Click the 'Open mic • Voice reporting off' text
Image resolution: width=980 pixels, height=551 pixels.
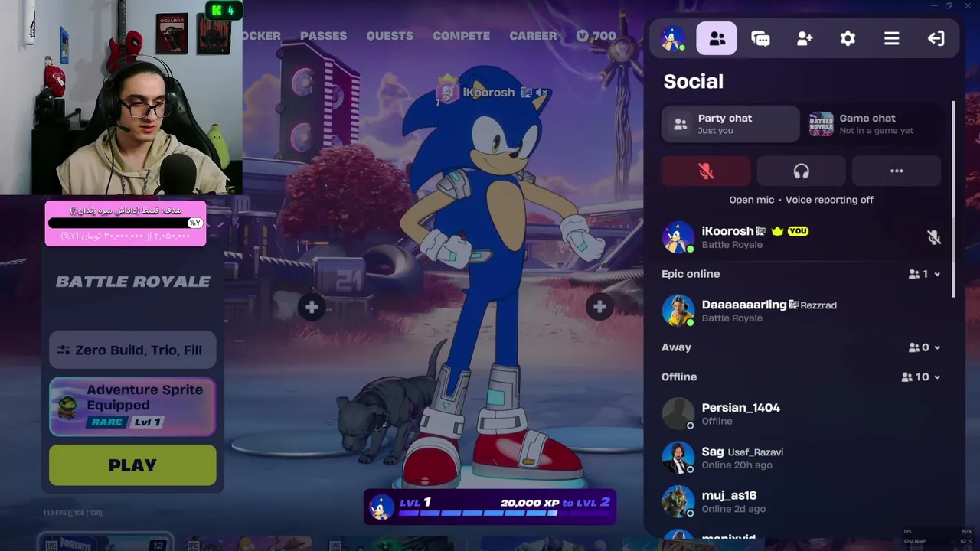pyautogui.click(x=801, y=200)
